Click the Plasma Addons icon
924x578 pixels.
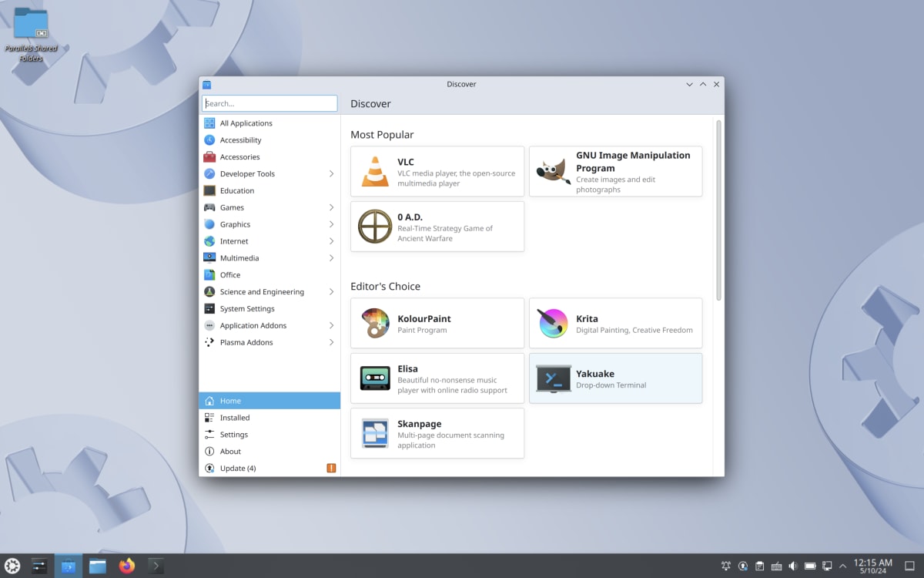point(209,342)
